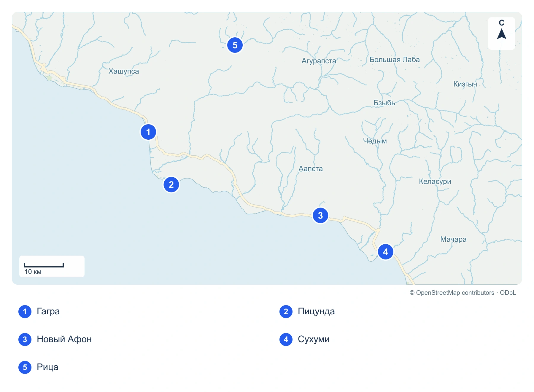Click the north compass arrow icon

502,34
